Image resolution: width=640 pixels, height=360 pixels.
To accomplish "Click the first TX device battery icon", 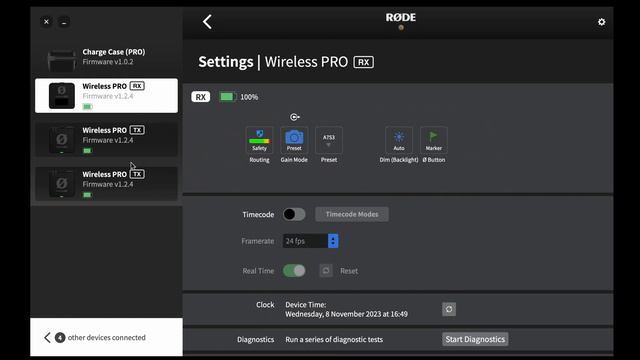I will tap(87, 151).
